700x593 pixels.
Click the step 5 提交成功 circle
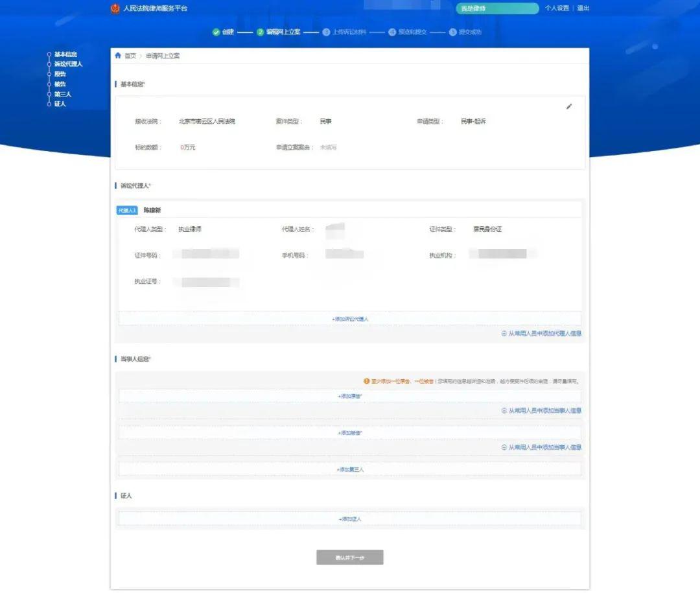tap(452, 32)
